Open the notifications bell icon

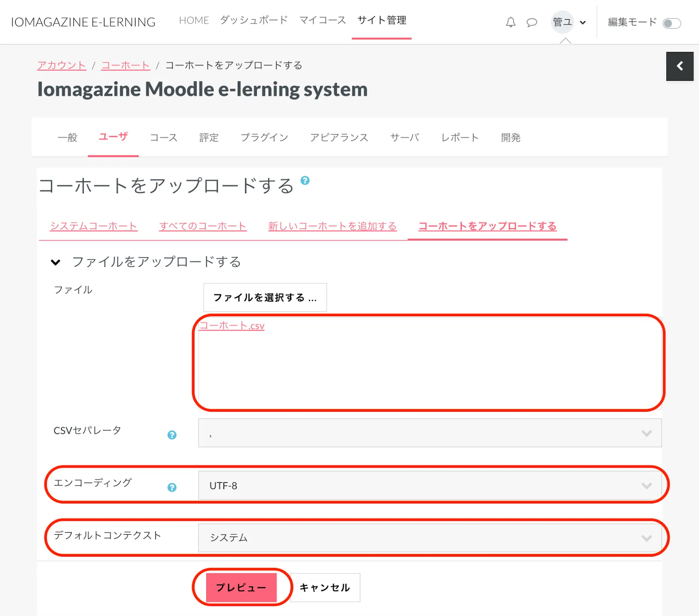pos(510,22)
